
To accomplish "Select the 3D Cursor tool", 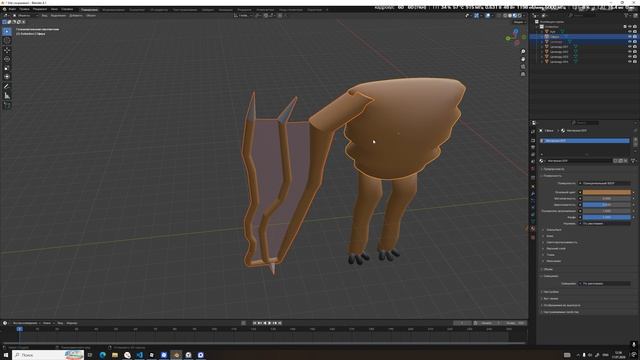I will [7, 40].
